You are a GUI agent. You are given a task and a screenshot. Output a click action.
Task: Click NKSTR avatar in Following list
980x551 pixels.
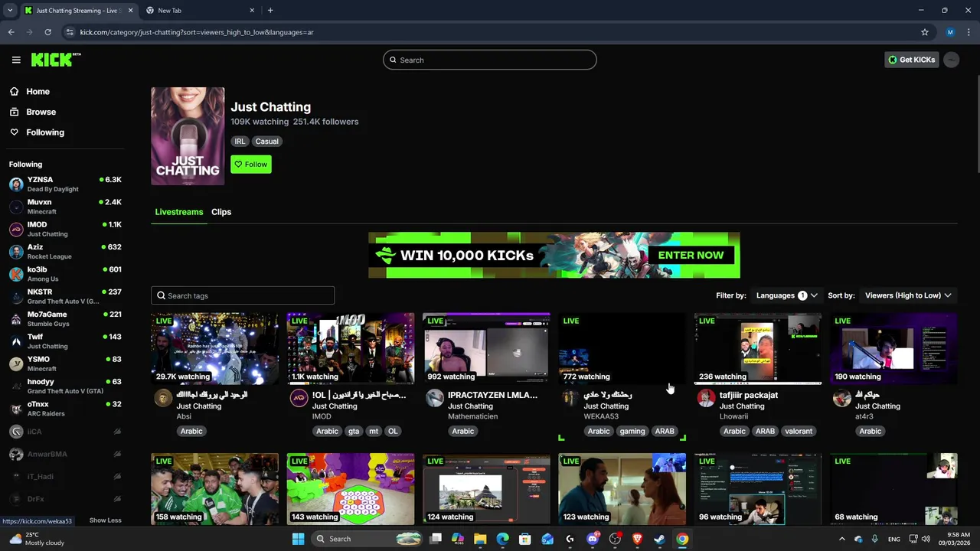(16, 296)
